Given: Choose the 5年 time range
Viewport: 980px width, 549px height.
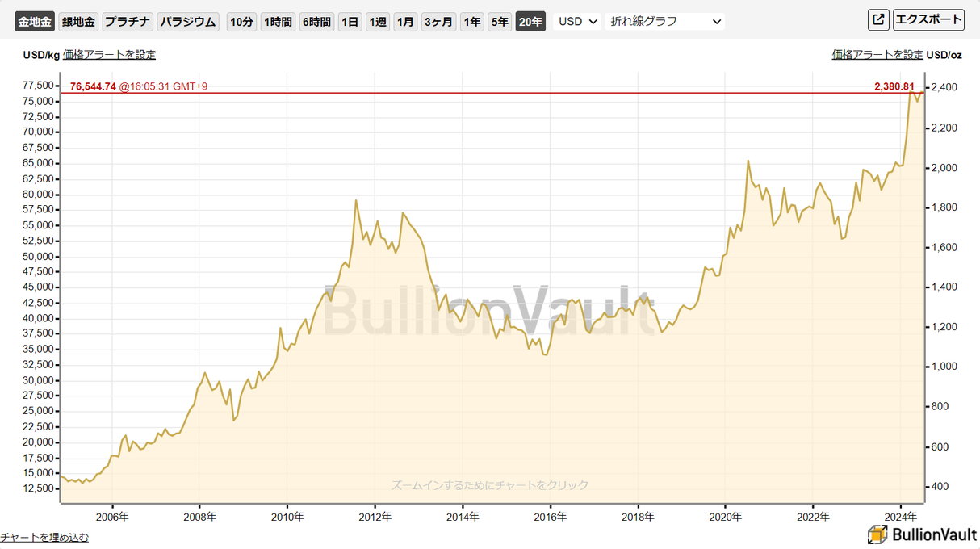Looking at the screenshot, I should (500, 22).
